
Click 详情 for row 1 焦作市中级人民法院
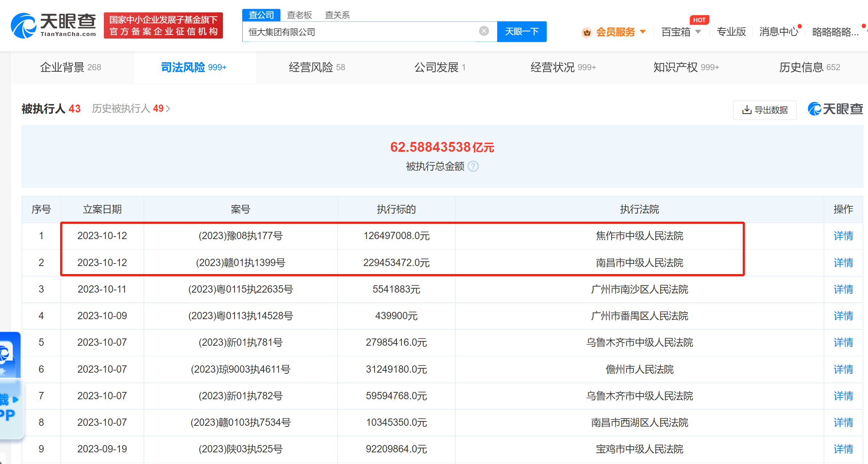click(843, 236)
